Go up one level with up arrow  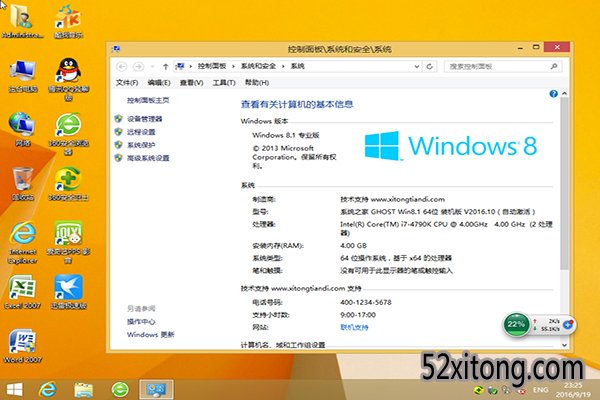[x=166, y=67]
